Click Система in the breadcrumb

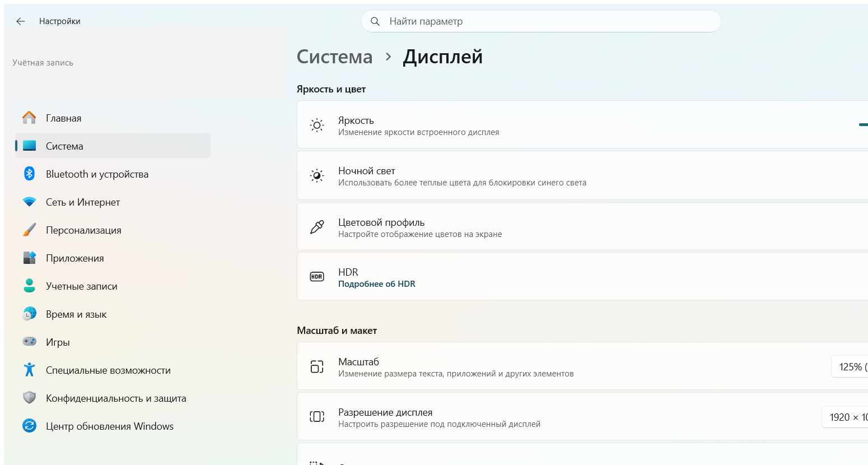click(x=334, y=57)
